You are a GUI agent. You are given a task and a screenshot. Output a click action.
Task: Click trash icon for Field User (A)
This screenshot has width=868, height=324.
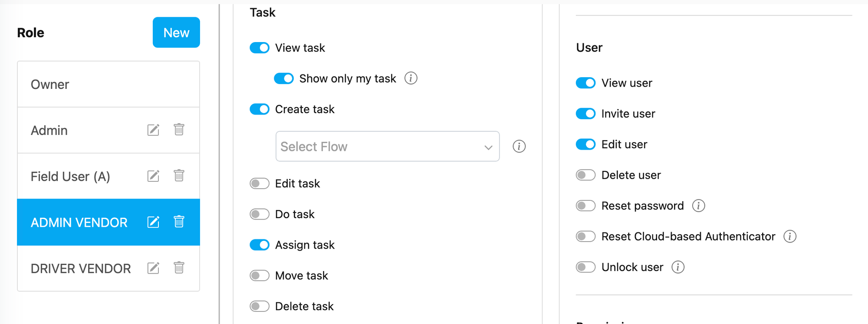click(179, 176)
